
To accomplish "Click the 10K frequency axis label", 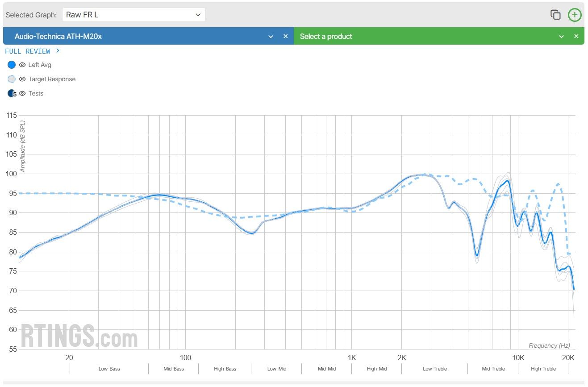I will [x=518, y=358].
